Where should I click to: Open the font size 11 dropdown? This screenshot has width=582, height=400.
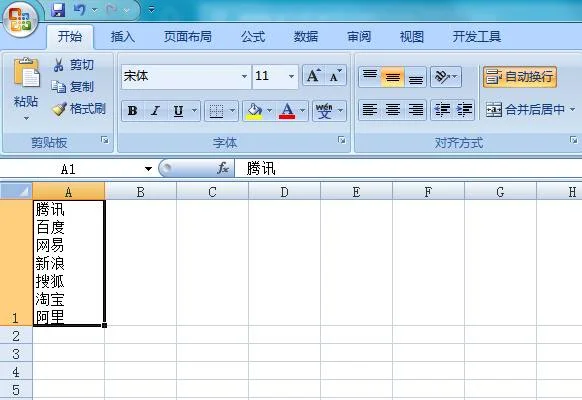point(291,76)
